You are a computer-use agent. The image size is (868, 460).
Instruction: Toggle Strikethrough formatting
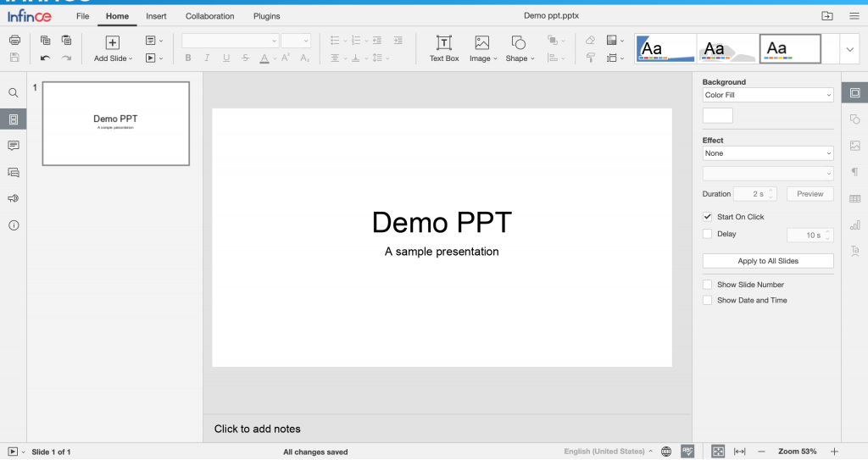(x=245, y=58)
